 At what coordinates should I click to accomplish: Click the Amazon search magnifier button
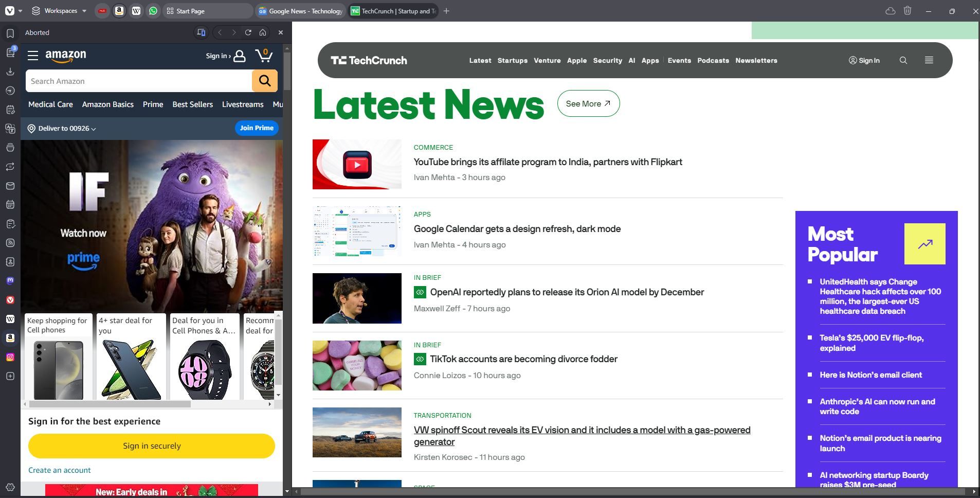coord(265,81)
